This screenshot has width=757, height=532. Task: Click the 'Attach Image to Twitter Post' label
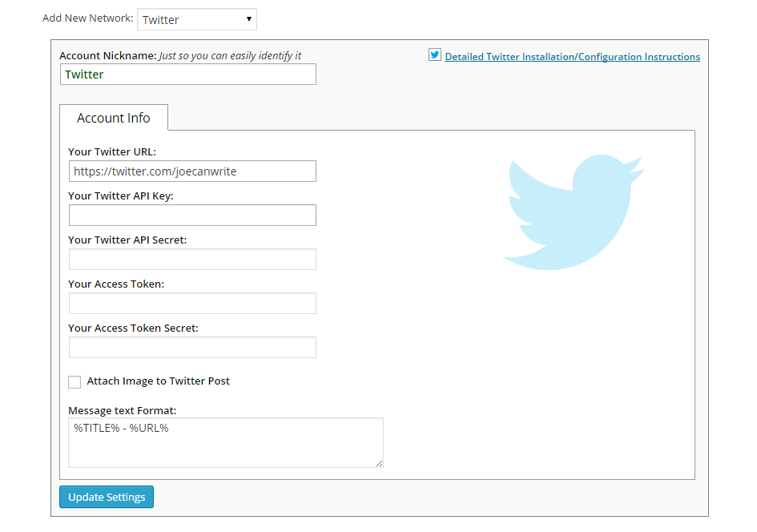(159, 381)
